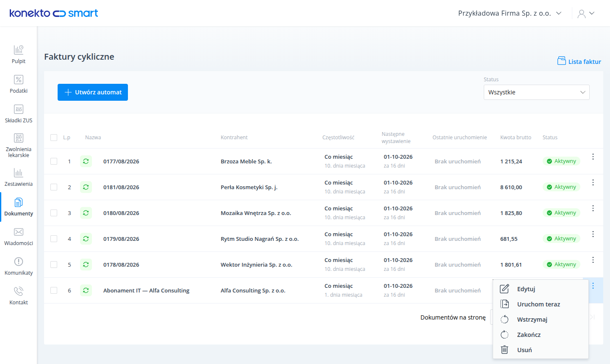Check the checkbox for 0179/08/2026
Image resolution: width=610 pixels, height=364 pixels.
(x=54, y=239)
